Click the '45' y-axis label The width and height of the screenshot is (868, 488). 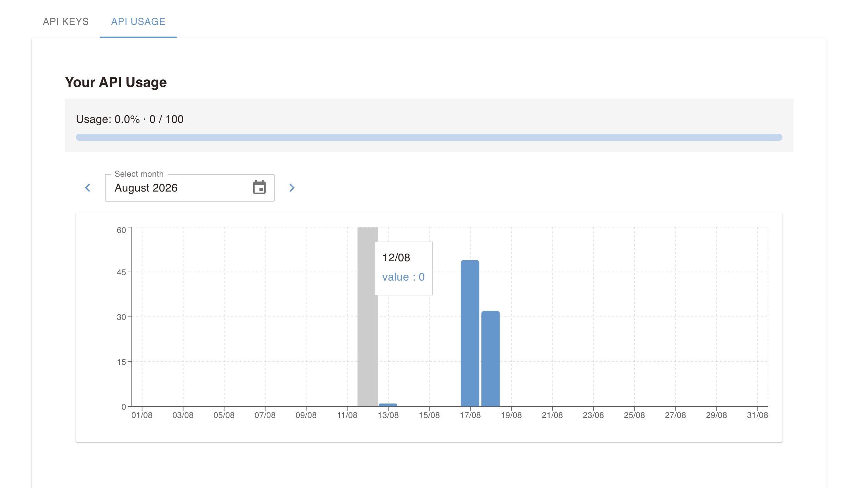[121, 272]
